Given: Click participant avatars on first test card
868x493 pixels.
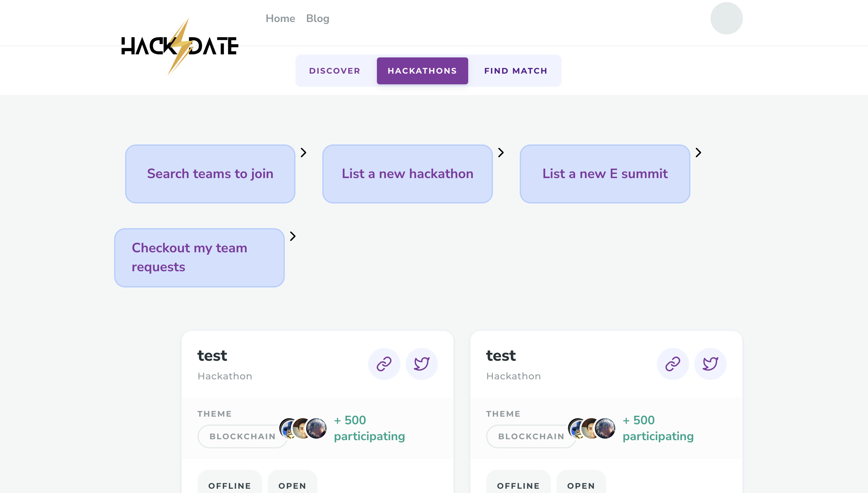Looking at the screenshot, I should (303, 428).
